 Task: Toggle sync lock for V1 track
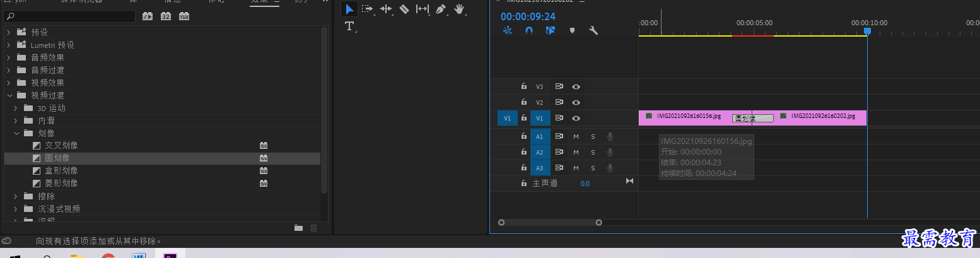[x=559, y=118]
